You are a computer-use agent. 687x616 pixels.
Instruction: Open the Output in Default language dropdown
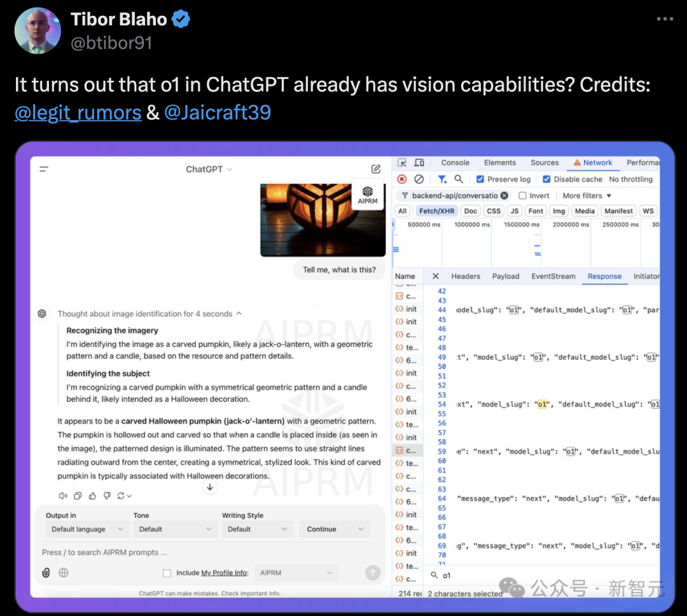point(87,529)
